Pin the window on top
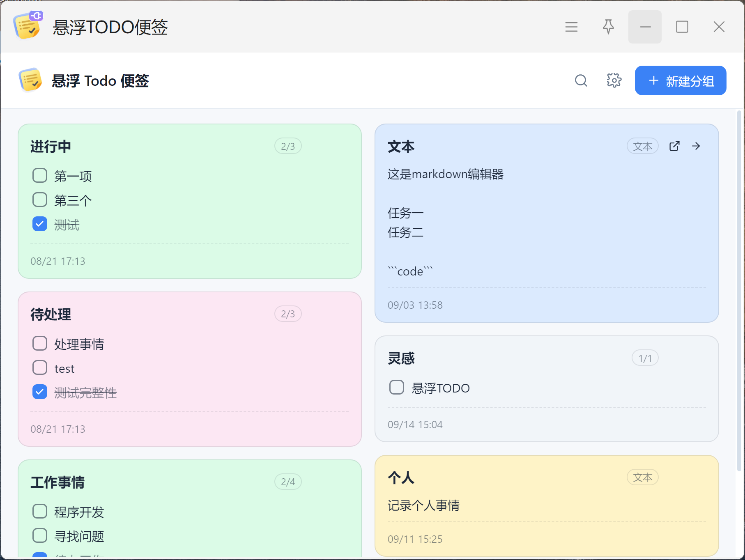The image size is (745, 560). pos(608,27)
